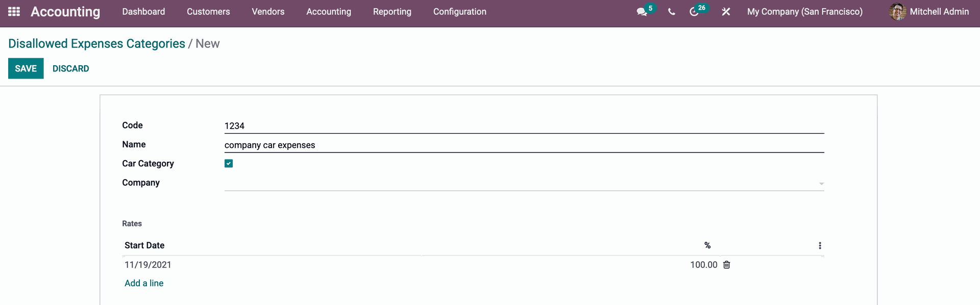The image size is (980, 305).
Task: Click Mitchell Admin avatar picture
Action: click(897, 11)
